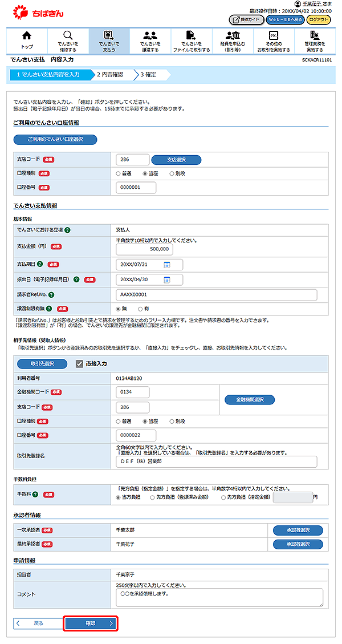Select 先方負担(登録済み金額) fee option
The width and height of the screenshot is (342, 644).
(x=152, y=497)
